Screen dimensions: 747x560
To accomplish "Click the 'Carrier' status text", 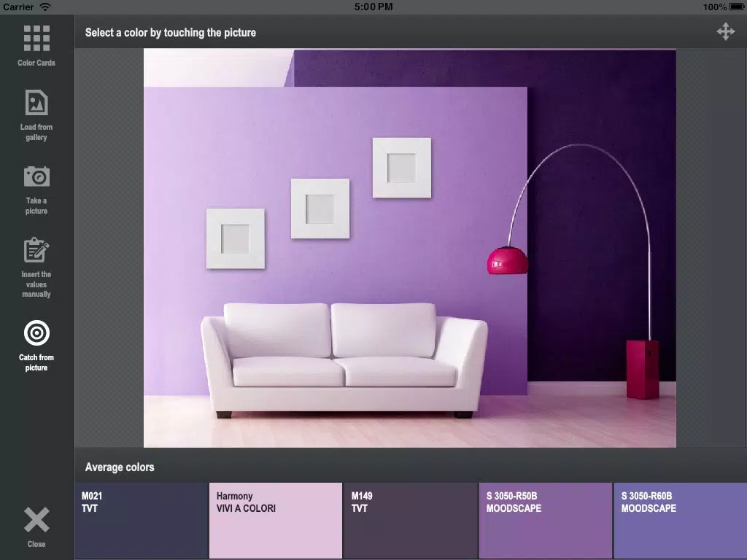I will tap(18, 7).
